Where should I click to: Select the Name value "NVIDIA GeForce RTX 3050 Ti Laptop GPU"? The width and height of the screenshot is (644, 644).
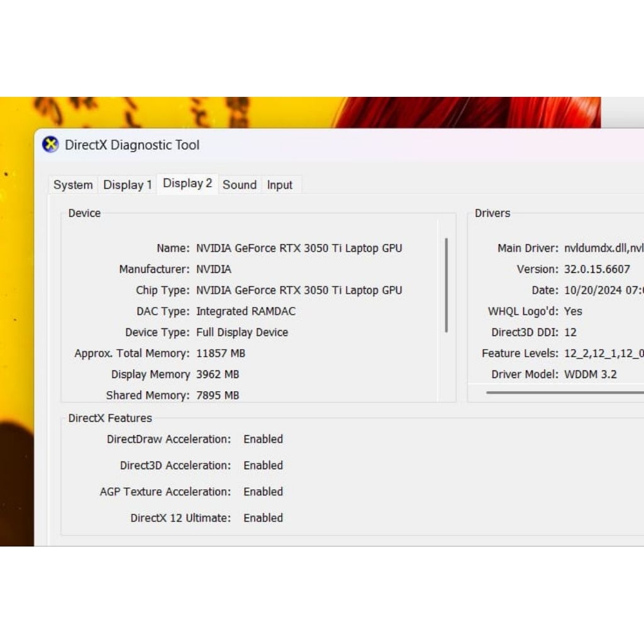click(299, 248)
